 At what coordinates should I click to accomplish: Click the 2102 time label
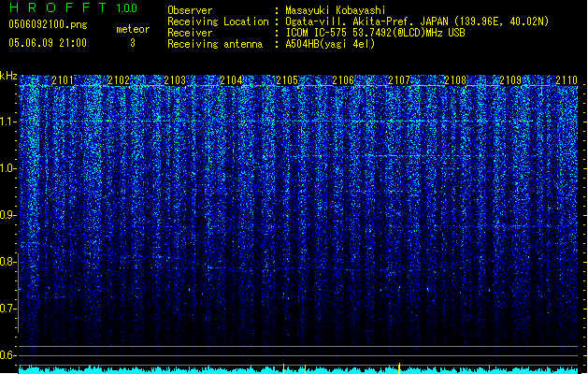pyautogui.click(x=119, y=80)
